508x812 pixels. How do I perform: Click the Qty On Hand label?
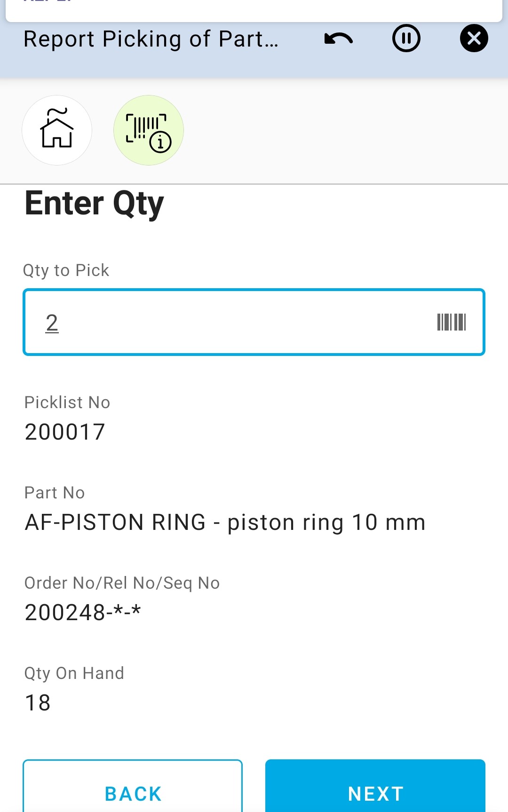coord(74,673)
